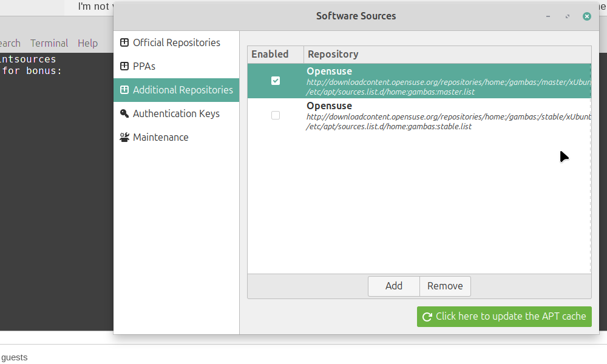Open the Official Repositories section
Viewport: 607px width, 364px height.
click(x=176, y=42)
